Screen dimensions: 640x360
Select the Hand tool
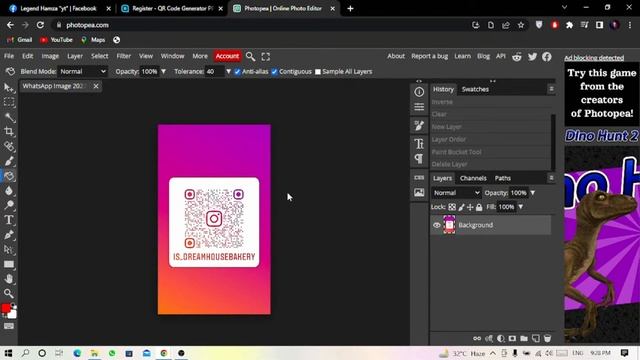tap(9, 279)
